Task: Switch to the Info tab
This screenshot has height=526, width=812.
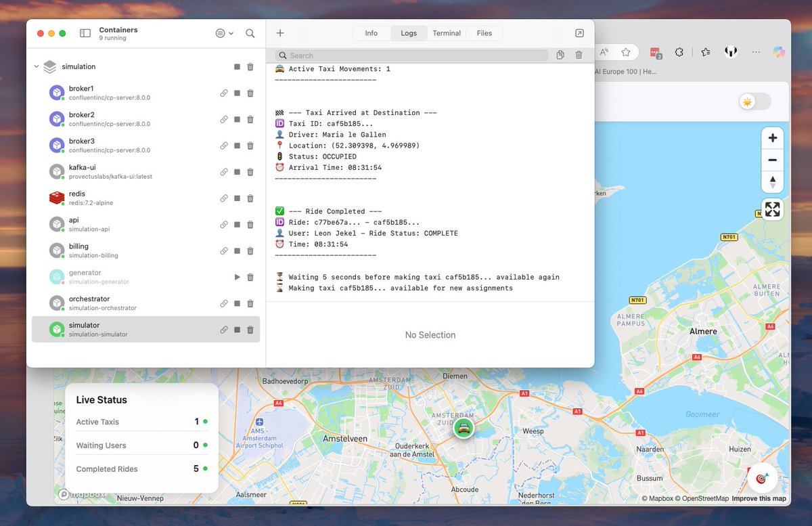Action: (371, 33)
